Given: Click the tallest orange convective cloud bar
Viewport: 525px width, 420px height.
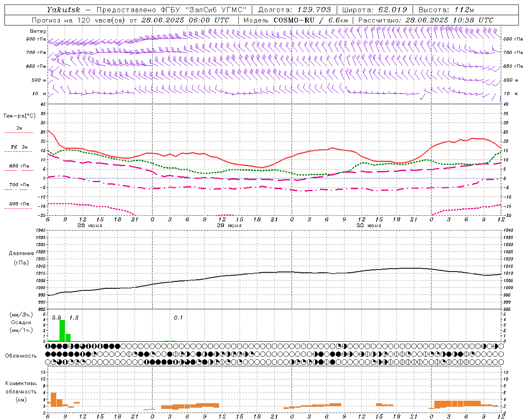Looking at the screenshot, I should click(53, 399).
